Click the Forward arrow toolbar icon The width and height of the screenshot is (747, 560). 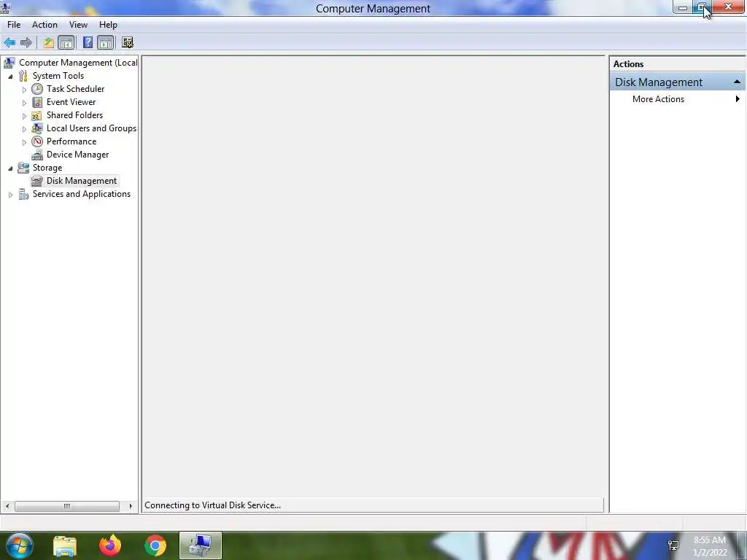[x=26, y=43]
